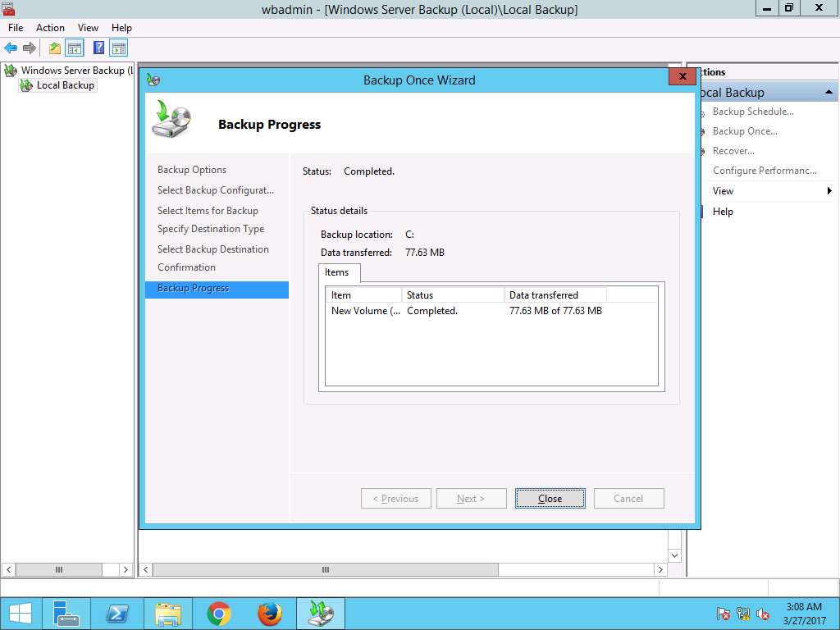
Task: Click the disabled Cancel button
Action: coord(629,498)
